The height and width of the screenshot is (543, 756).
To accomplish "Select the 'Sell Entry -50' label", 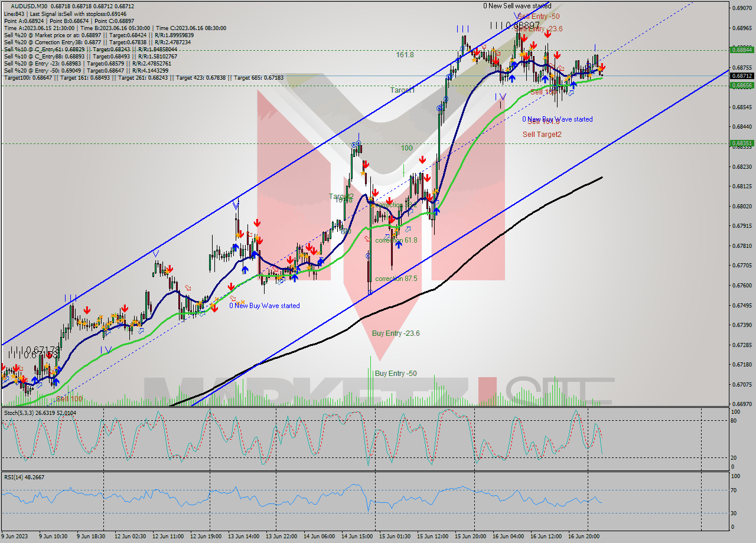I will (x=539, y=17).
